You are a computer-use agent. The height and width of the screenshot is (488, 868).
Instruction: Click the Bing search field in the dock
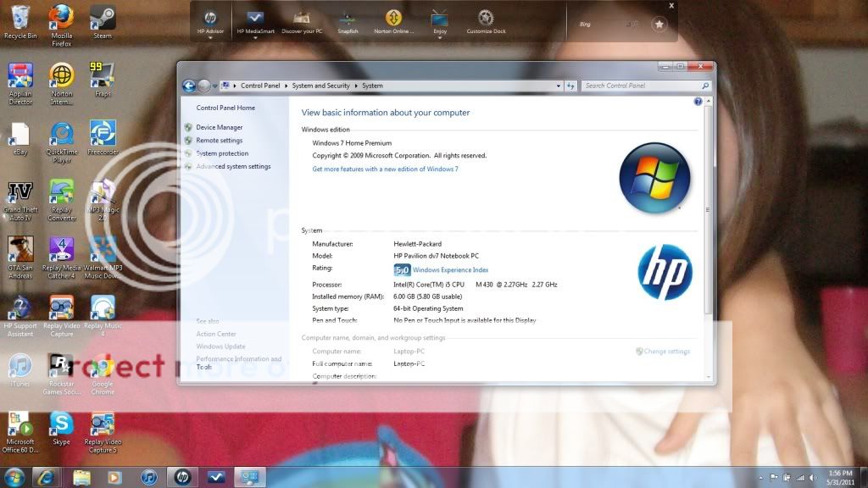(610, 25)
